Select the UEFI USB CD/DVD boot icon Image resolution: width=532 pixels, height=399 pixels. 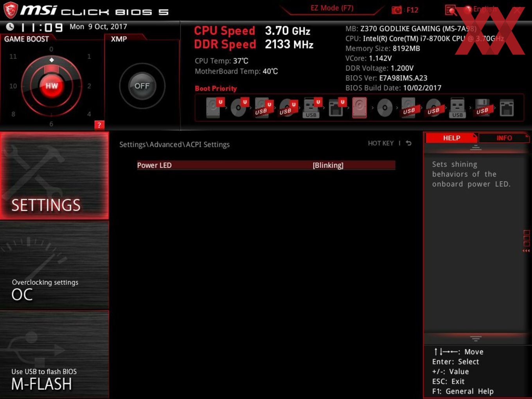coord(288,108)
